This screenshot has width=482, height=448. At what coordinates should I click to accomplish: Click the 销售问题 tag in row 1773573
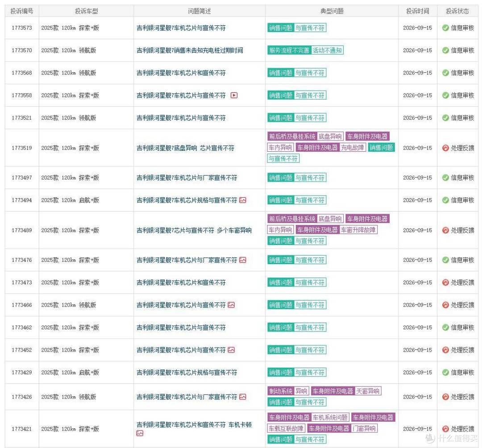coord(281,28)
